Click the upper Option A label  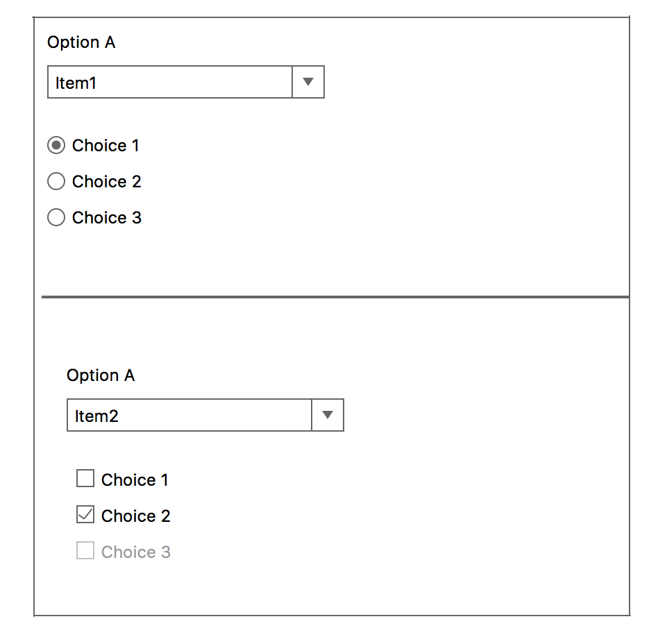(x=81, y=42)
